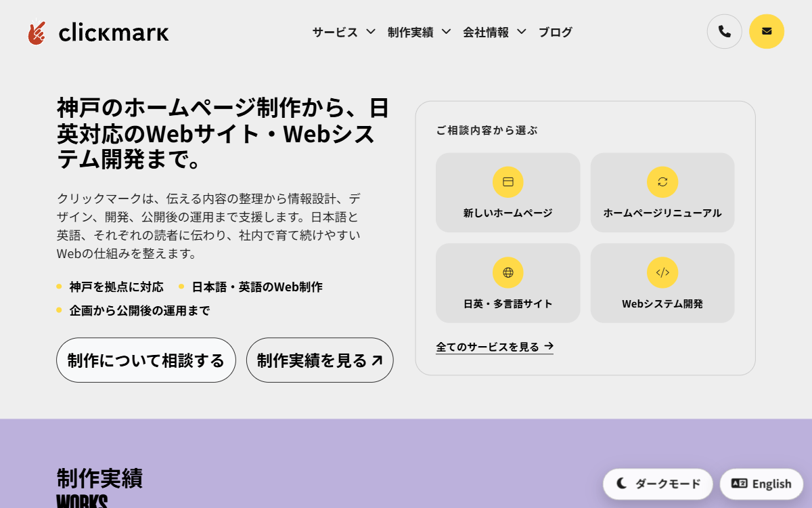This screenshot has height=508, width=812.
Task: Expand the サービス menu chevron
Action: [x=371, y=31]
